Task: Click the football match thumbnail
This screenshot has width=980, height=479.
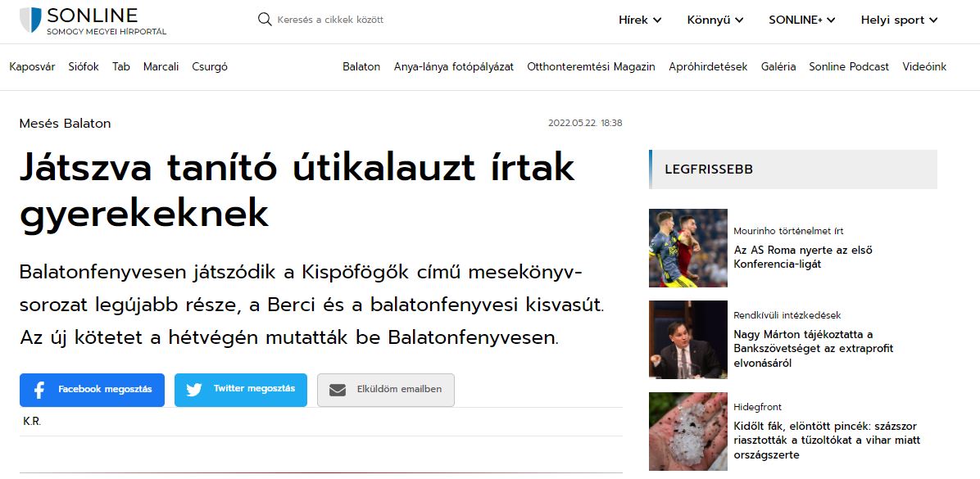Action: click(x=687, y=248)
